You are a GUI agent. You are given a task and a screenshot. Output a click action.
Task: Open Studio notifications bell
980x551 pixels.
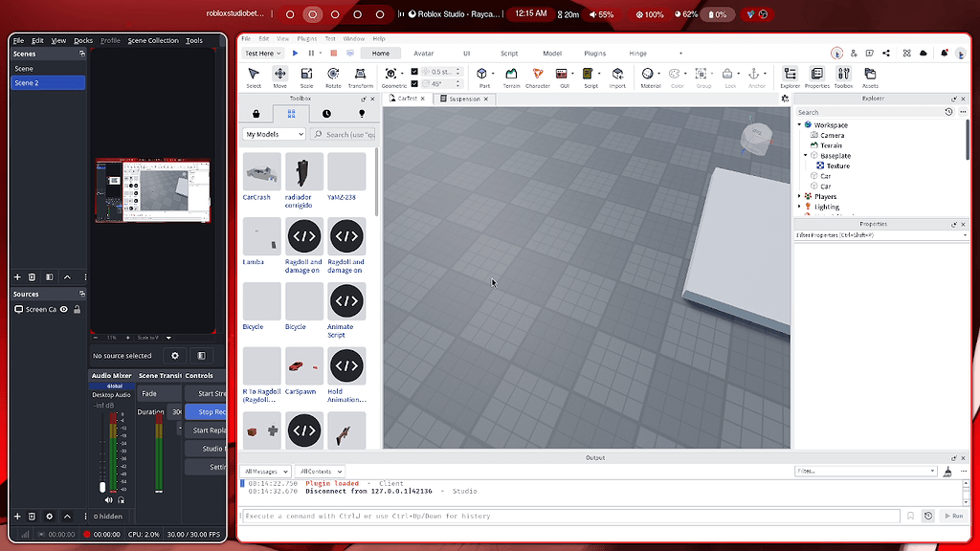coord(945,54)
